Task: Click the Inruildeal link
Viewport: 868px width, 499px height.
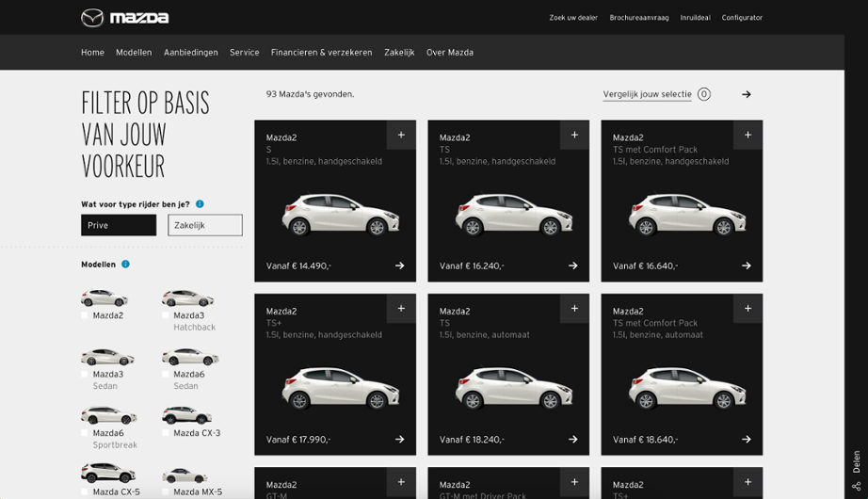Action: (696, 18)
